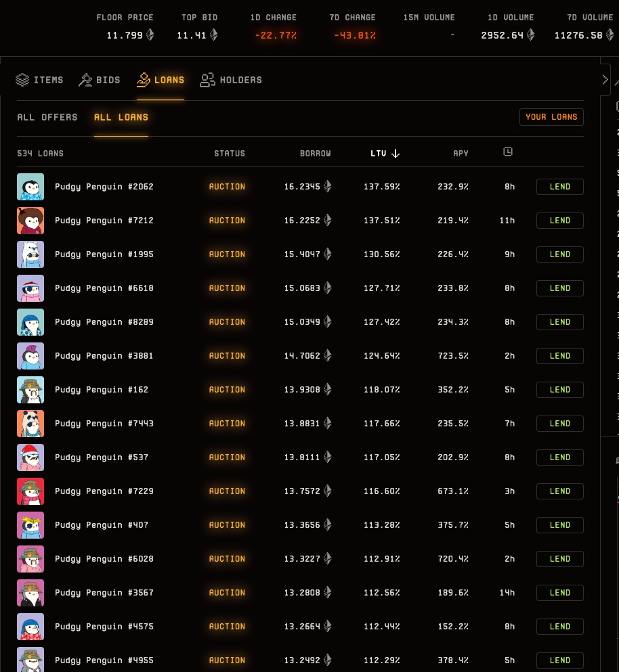Open Pudgy Penguin #3881 thumbnail
Screen dimensions: 619x672
(x=30, y=356)
